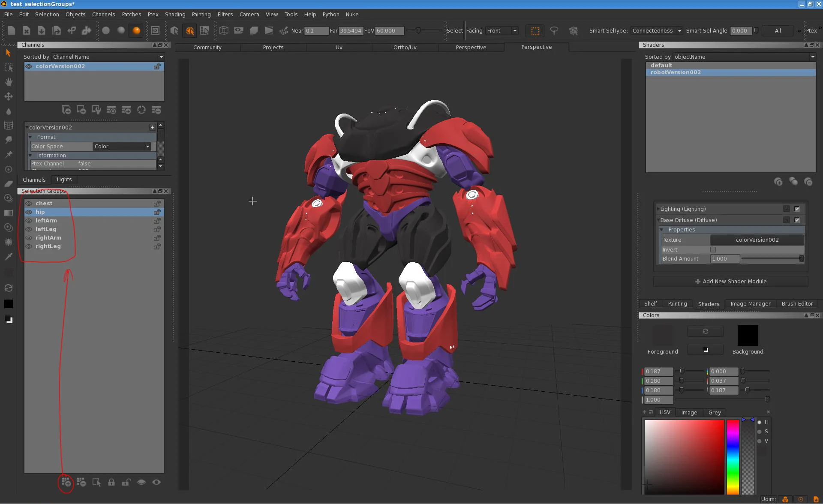The height and width of the screenshot is (504, 823).
Task: Click Add New Shader Module button
Action: tap(730, 282)
